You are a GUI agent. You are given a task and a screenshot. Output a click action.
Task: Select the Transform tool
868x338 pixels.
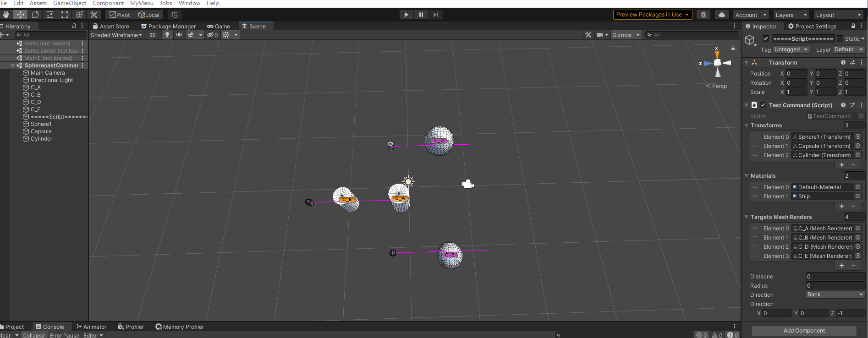(79, 15)
